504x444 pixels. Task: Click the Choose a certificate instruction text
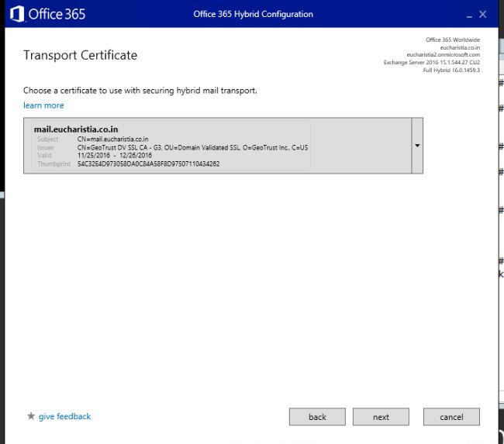(140, 91)
